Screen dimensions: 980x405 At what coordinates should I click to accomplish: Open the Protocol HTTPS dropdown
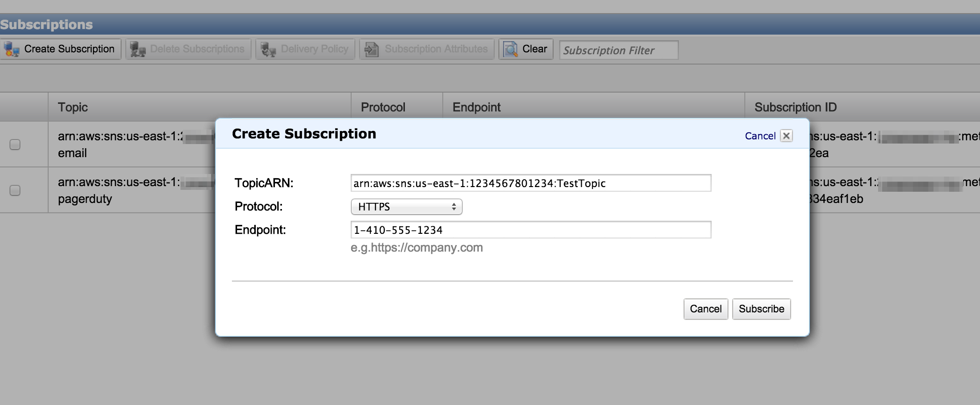click(x=406, y=207)
